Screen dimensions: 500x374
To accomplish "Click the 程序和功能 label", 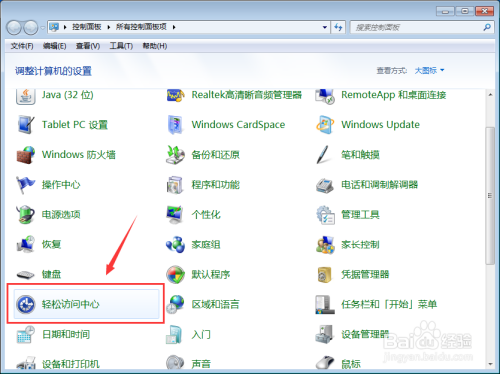I will point(215,185).
